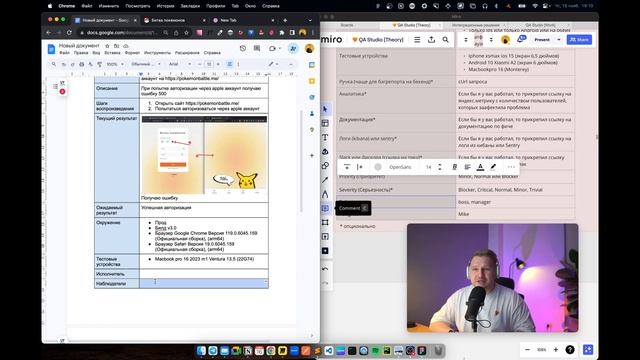Open the Miro templates tool
The height and width of the screenshot is (360, 640).
coord(325,123)
